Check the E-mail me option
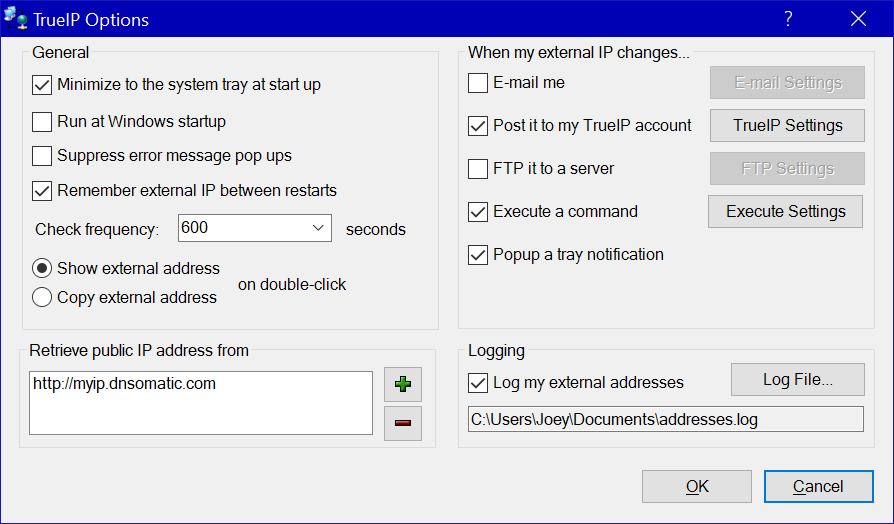The height and width of the screenshot is (524, 894). [x=478, y=83]
